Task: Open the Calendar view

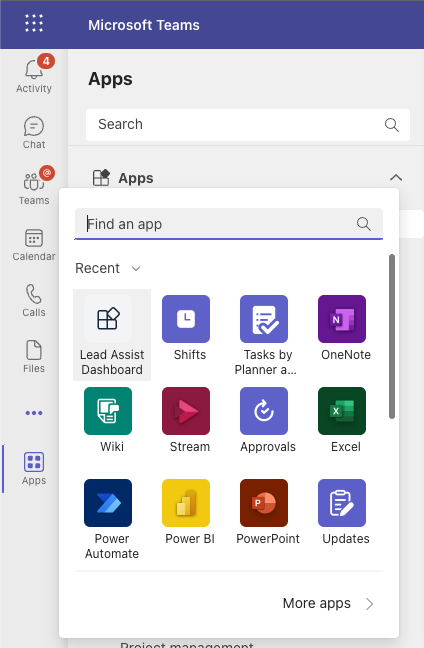Action: coord(34,245)
